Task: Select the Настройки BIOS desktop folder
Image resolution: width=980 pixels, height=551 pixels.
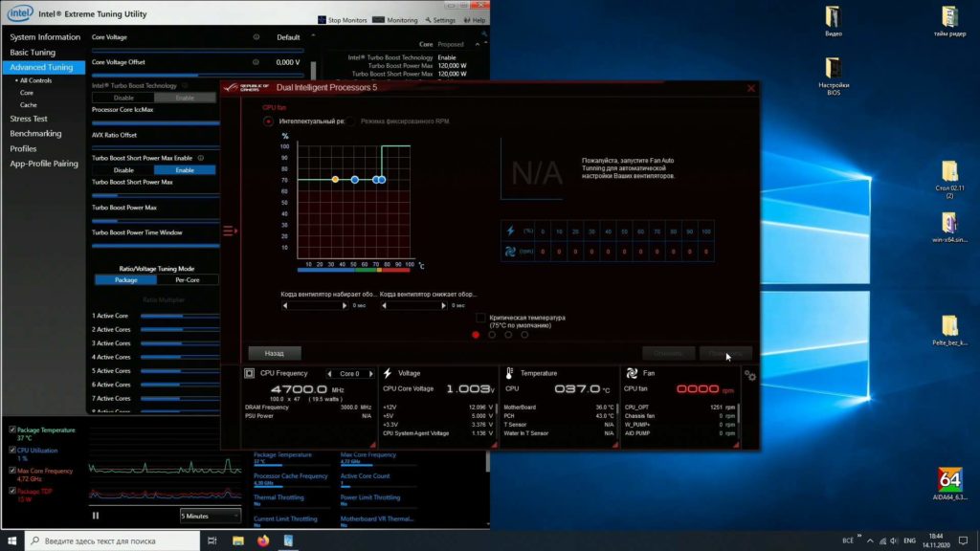Action: (x=834, y=76)
